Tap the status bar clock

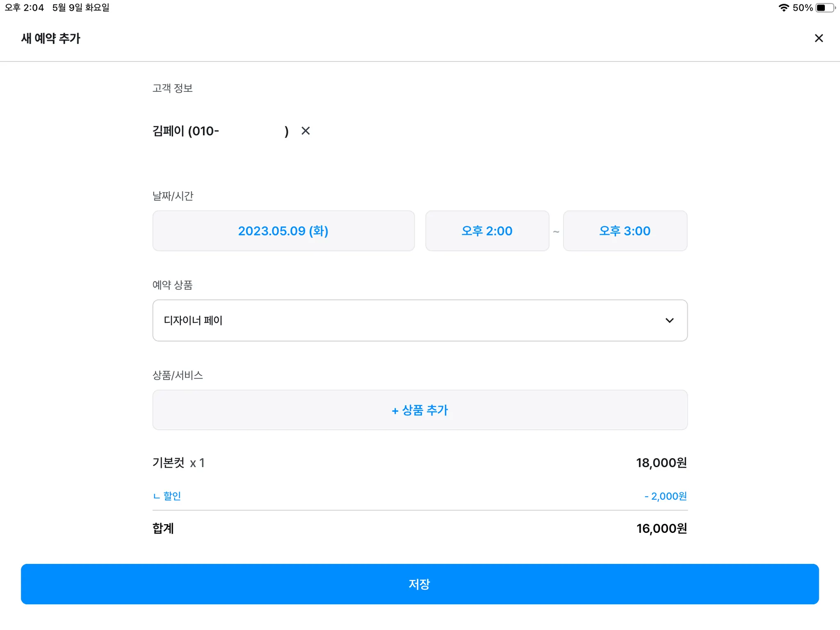(24, 8)
